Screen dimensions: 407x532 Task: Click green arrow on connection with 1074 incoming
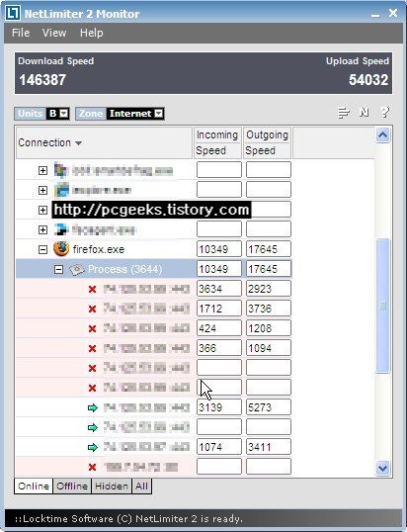click(93, 448)
